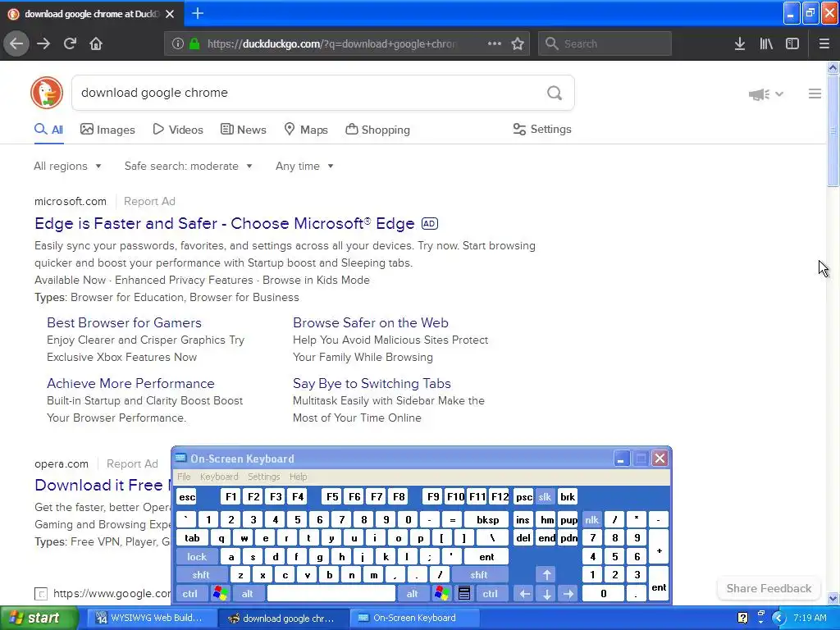The image size is (840, 630).
Task: Click the keyboard left arrow key
Action: tap(525, 594)
